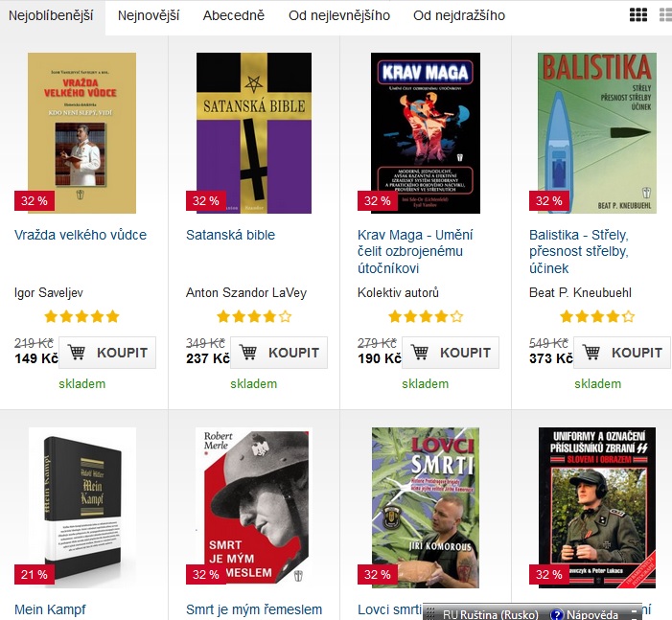Switch to grid view layout icon
Screen dimensions: 672x620
[x=638, y=15]
